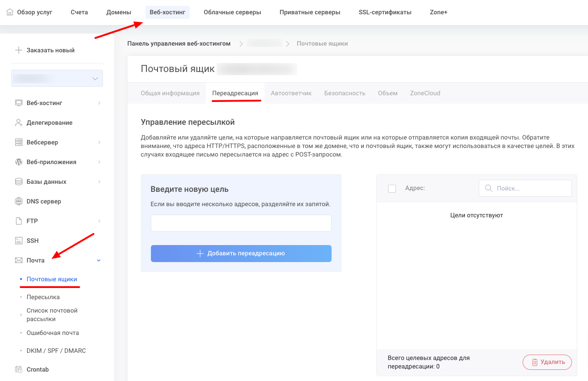The height and width of the screenshot is (381, 588).
Task: Expand the FTP submenu arrow
Action: [99, 221]
